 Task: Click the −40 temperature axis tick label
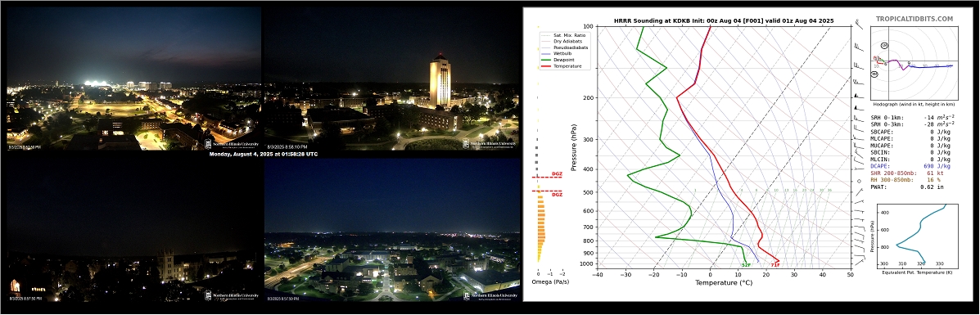click(598, 274)
